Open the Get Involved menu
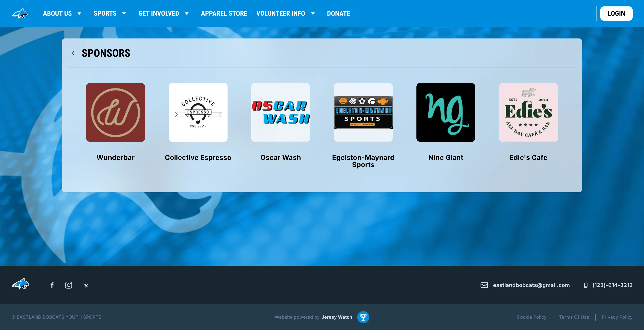 point(159,14)
